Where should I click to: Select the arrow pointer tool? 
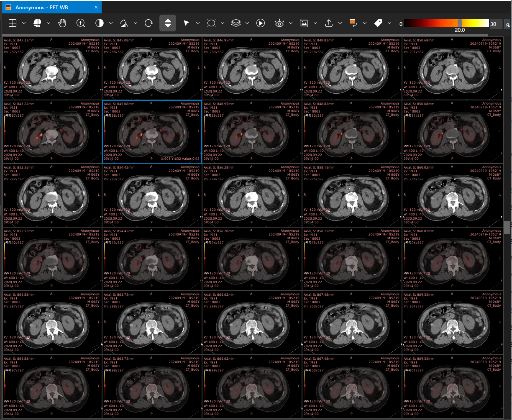(187, 23)
